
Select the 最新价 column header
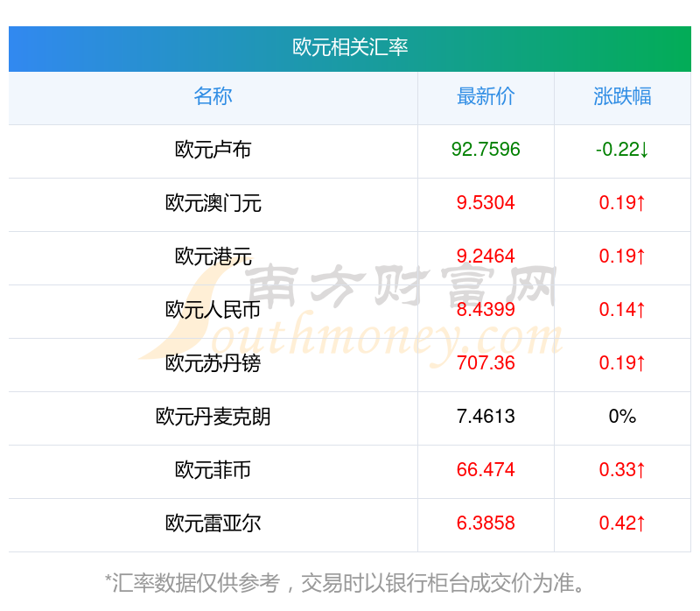click(x=486, y=96)
